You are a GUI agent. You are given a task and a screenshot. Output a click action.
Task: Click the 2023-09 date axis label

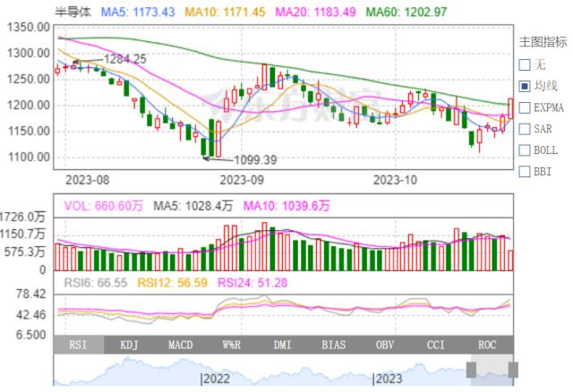242,180
